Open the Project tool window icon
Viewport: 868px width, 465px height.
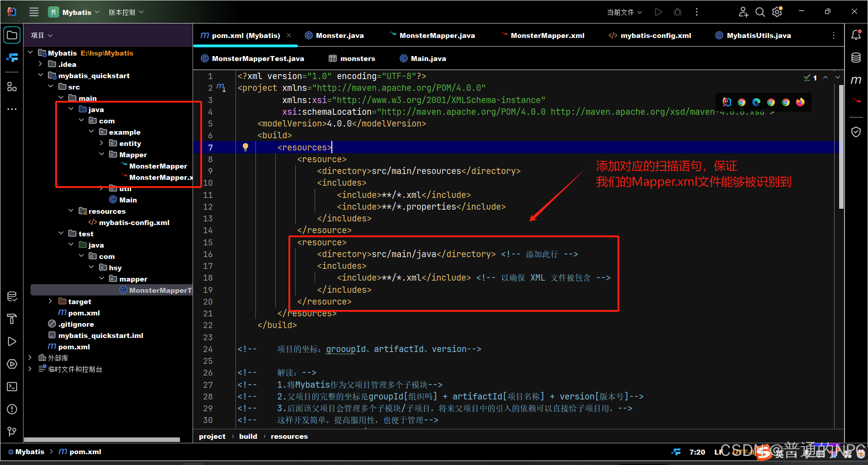click(12, 35)
